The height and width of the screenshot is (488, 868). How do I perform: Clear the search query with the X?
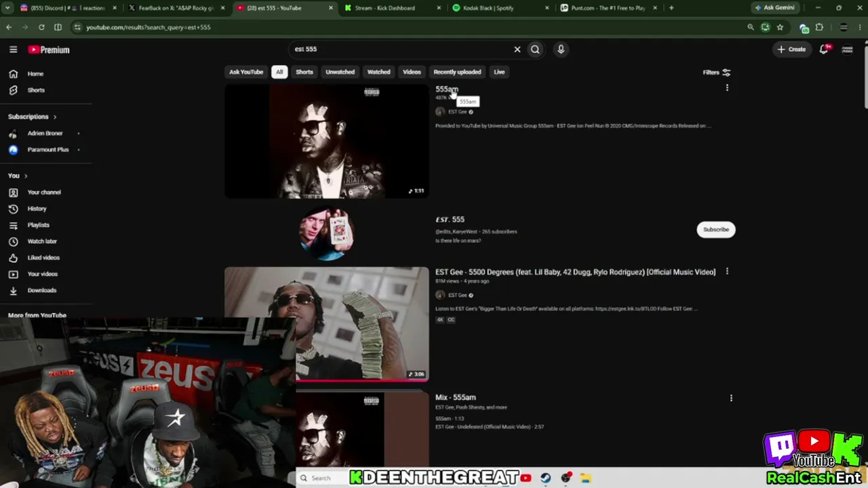click(x=517, y=49)
